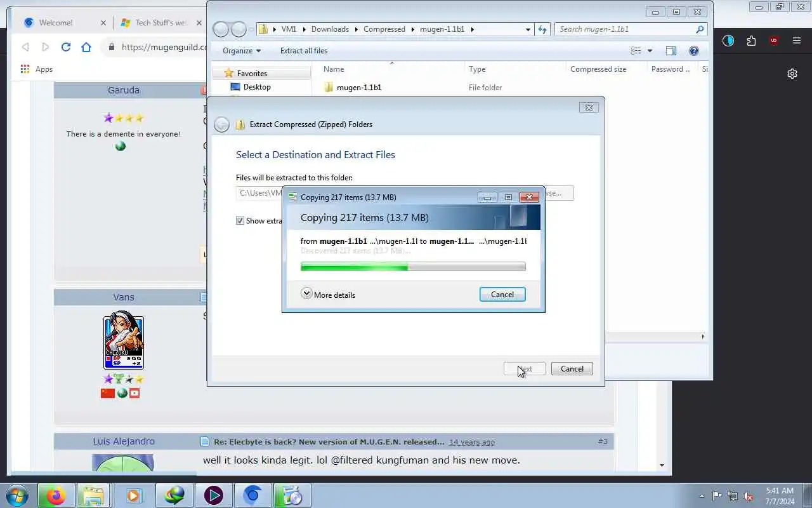Select the Downloads breadcrumb segment
This screenshot has width=812, height=508.
tap(330, 29)
